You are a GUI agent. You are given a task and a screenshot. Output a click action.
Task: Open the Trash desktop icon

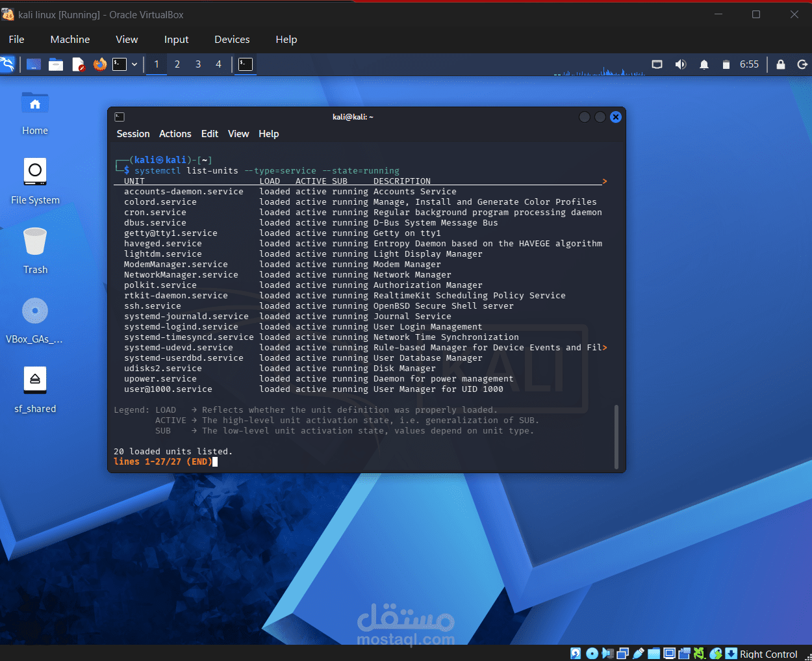coord(35,251)
